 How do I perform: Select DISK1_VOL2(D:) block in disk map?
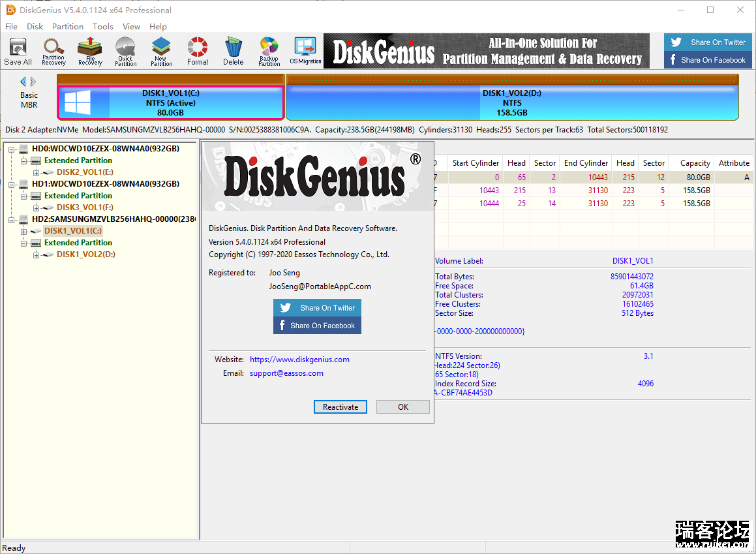[x=512, y=102]
